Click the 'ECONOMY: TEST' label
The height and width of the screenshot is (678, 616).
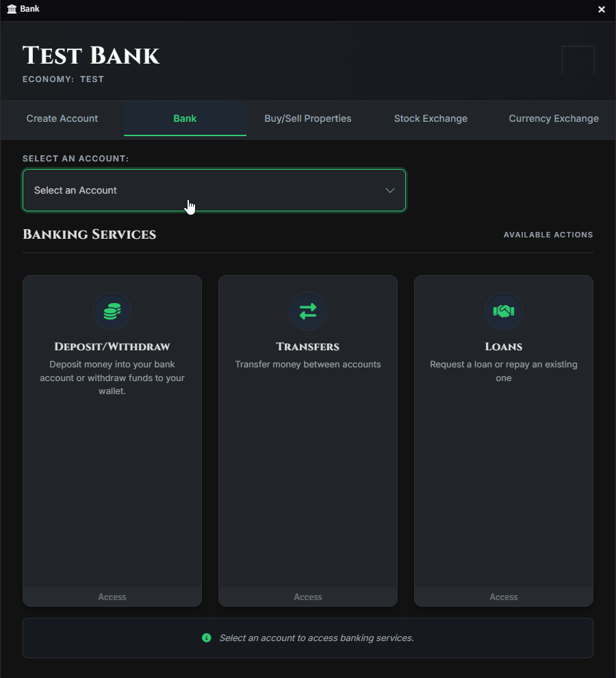coord(63,79)
